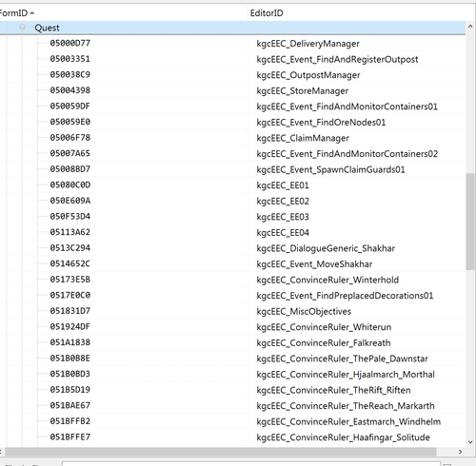
Task: Select FormID 05080C0D row
Action: (x=232, y=185)
